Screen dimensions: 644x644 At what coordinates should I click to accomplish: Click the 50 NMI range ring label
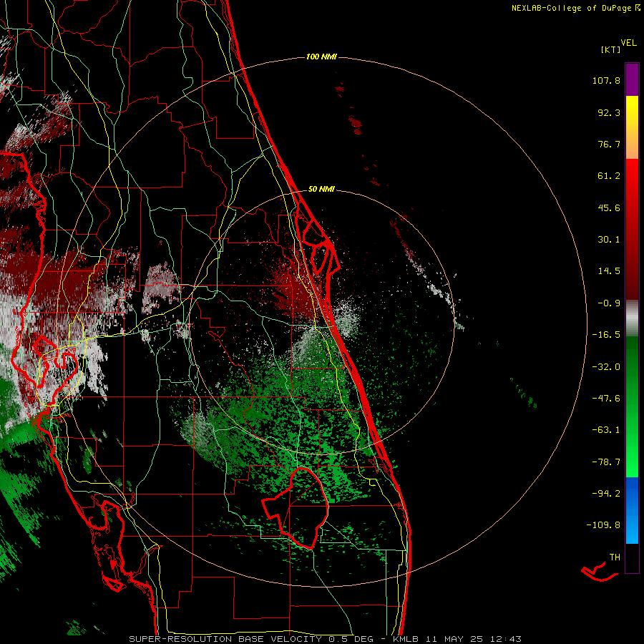(x=321, y=189)
